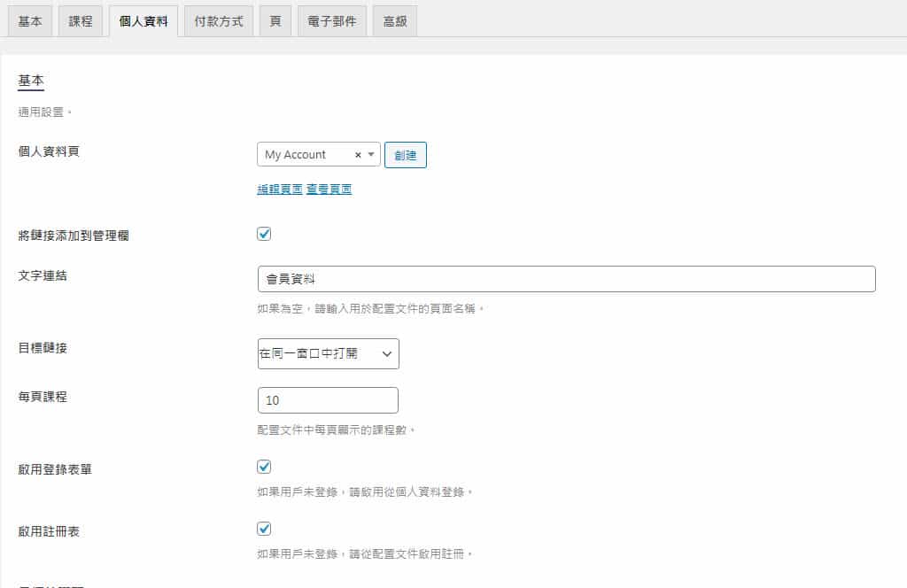Toggle the 將鏈接添加到管理欄 checkbox

coord(264,235)
